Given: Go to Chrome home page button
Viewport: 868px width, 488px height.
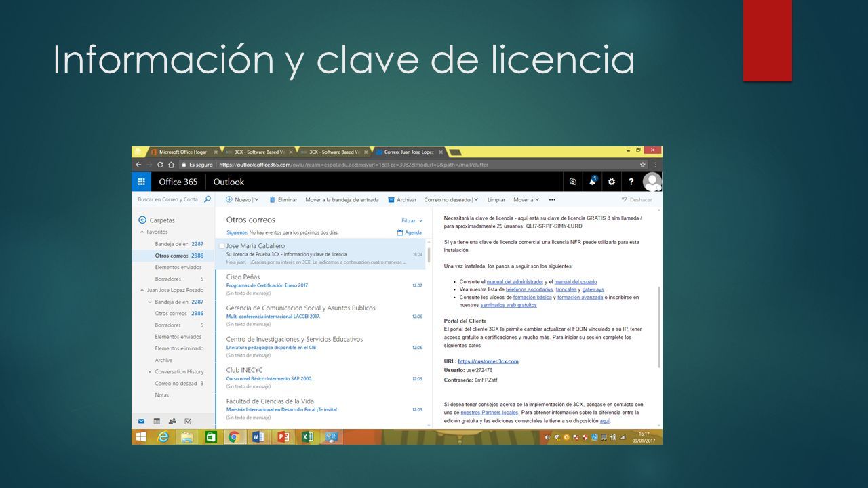Looking at the screenshot, I should point(172,164).
